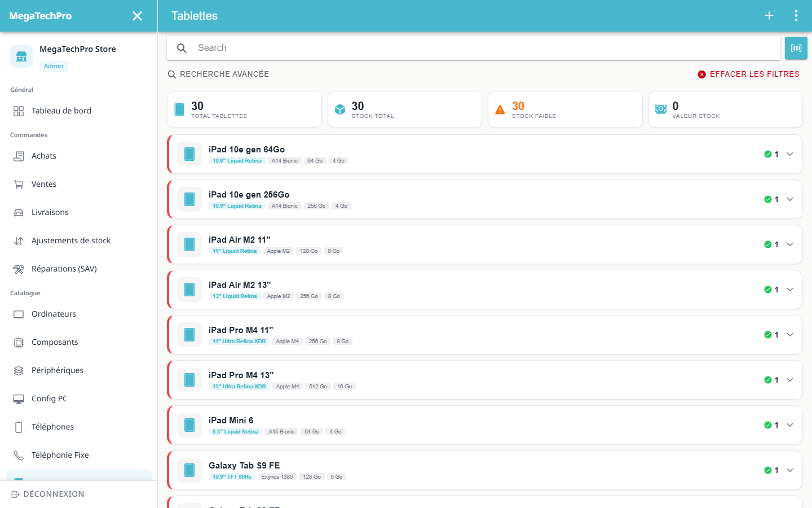Click the Composants chip icon
This screenshot has width=812, height=508.
pos(19,342)
